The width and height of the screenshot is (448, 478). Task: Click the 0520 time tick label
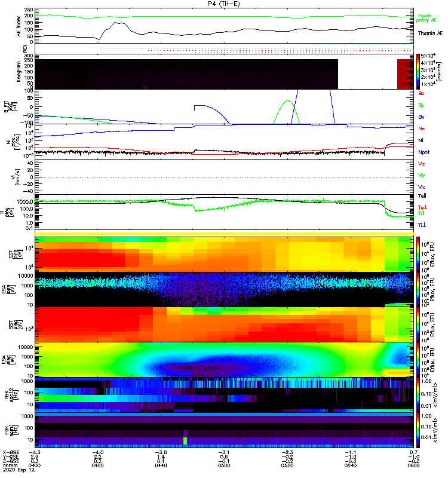tap(287, 465)
